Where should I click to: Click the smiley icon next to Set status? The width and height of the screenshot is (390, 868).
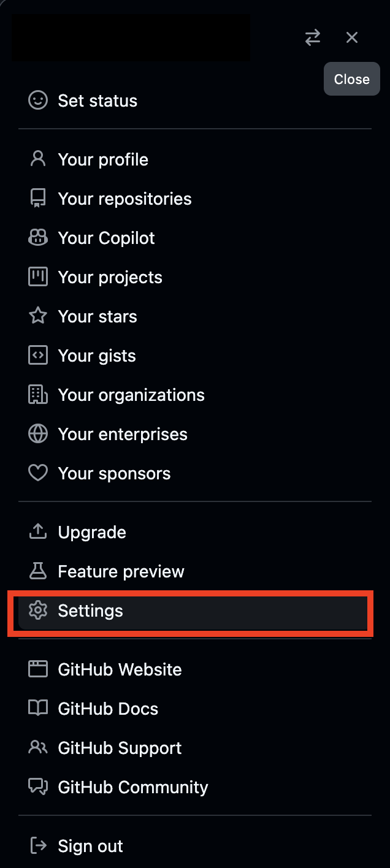tap(38, 100)
